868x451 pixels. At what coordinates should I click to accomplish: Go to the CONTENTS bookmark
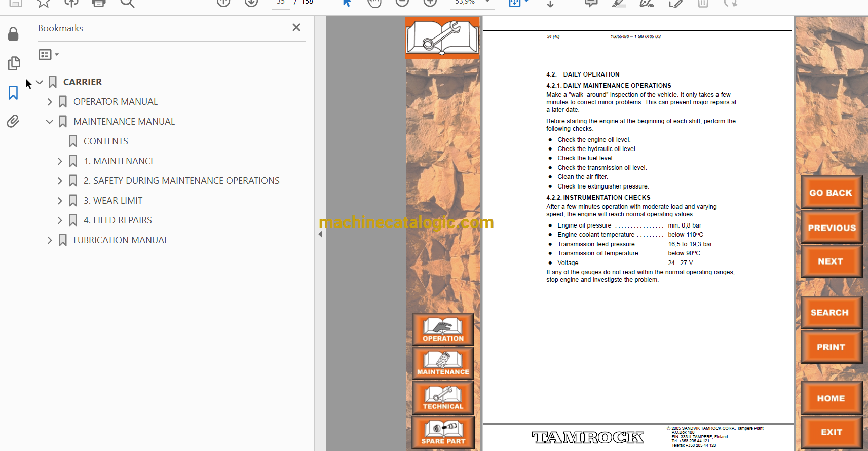pyautogui.click(x=106, y=141)
